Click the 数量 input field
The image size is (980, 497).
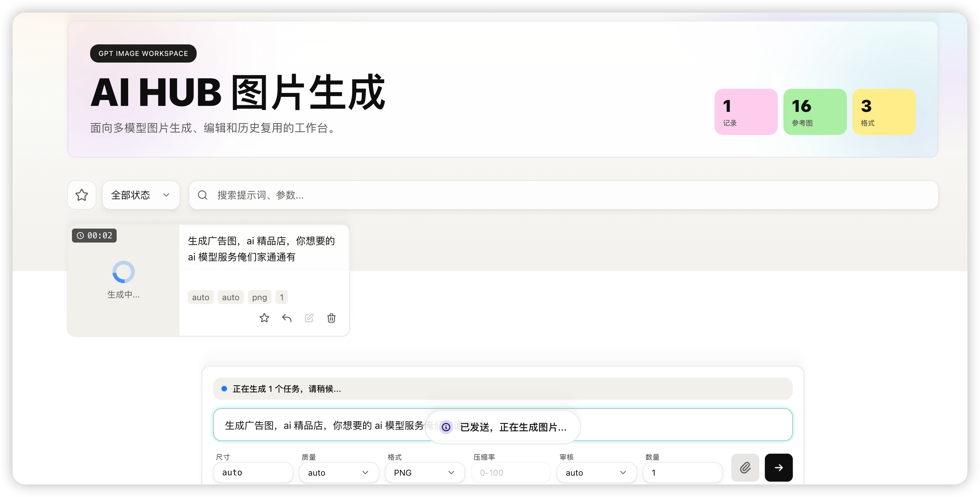682,472
